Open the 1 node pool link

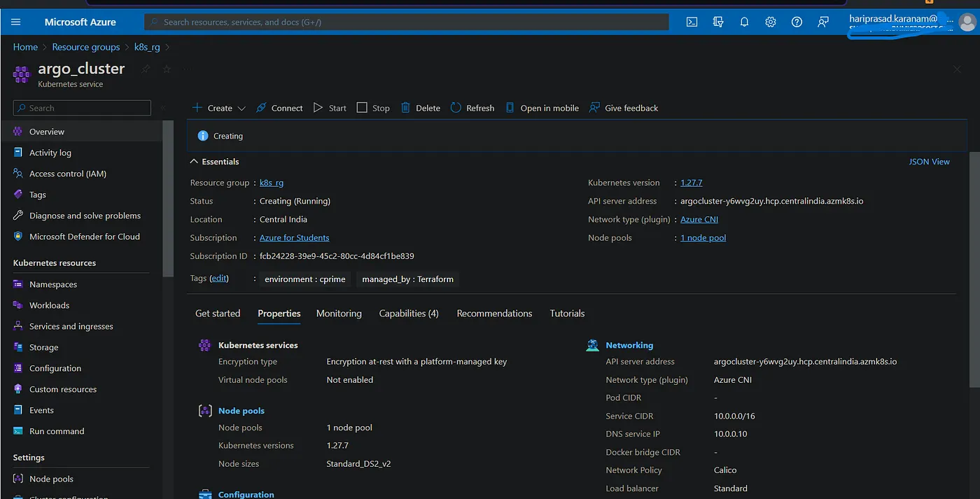703,238
